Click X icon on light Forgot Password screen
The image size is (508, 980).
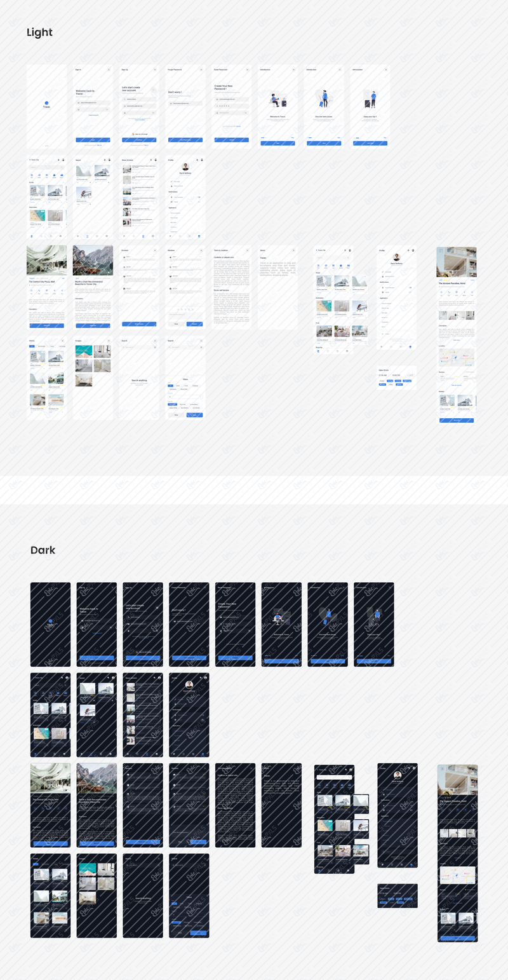pyautogui.click(x=201, y=69)
